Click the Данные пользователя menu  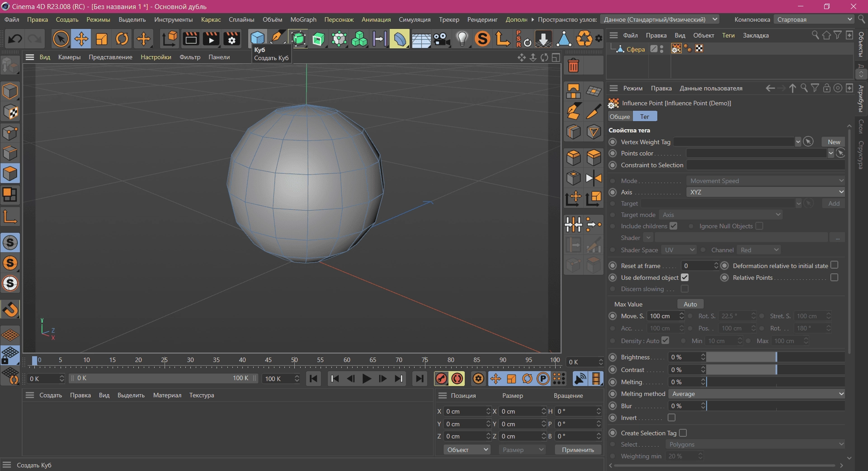(x=711, y=88)
